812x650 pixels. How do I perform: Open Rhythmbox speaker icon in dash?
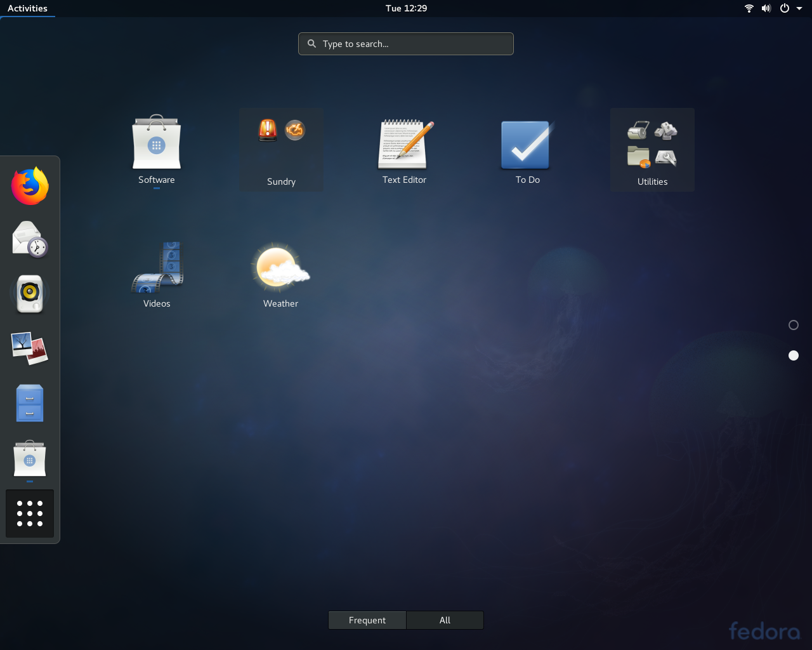[x=30, y=294]
